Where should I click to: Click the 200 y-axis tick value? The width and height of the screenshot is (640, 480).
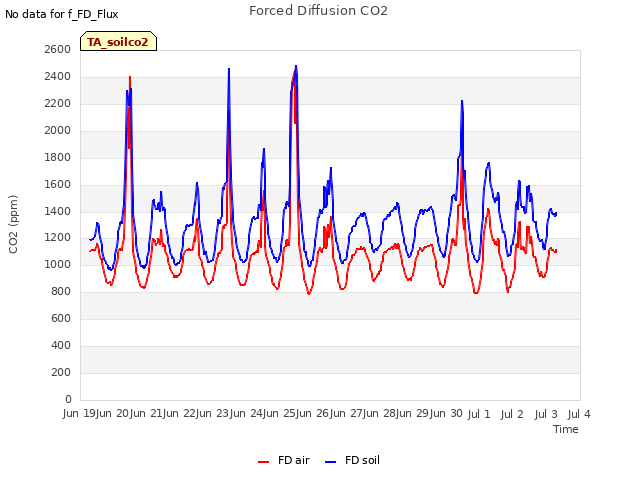(x=61, y=372)
